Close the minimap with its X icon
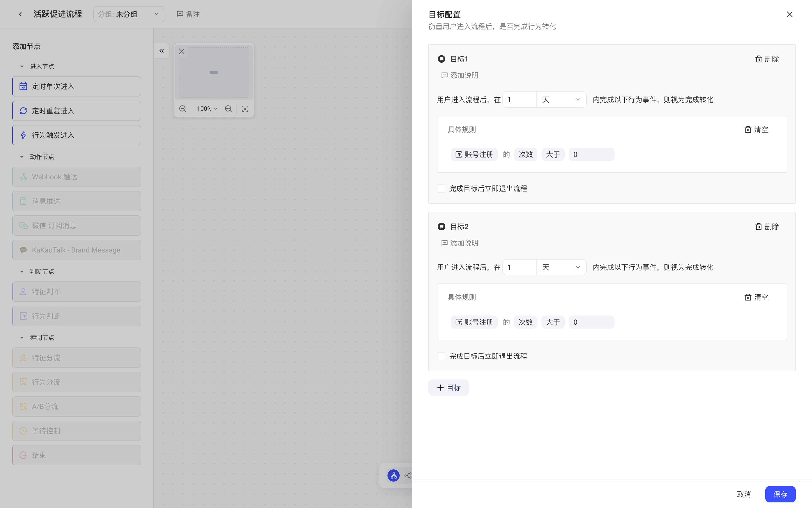This screenshot has height=508, width=812. (x=181, y=51)
